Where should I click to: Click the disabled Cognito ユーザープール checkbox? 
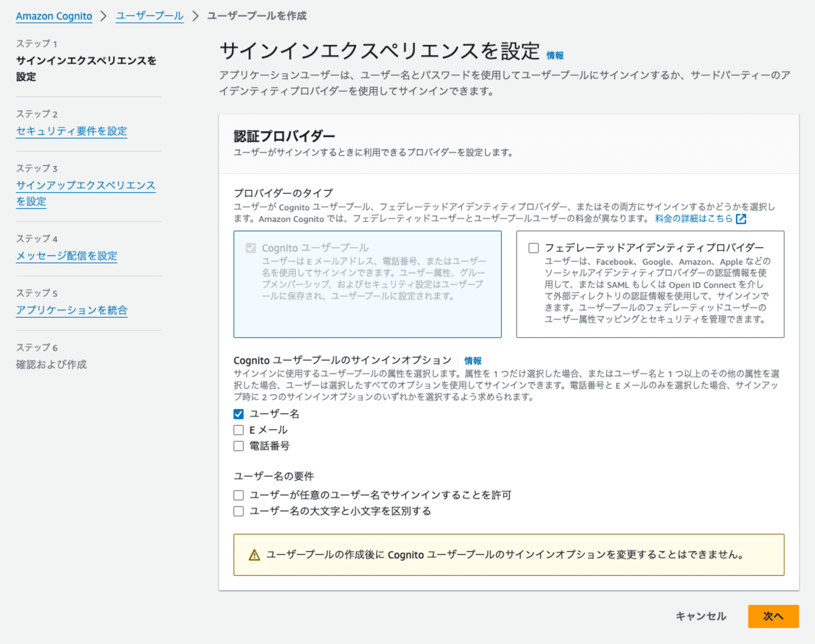coord(251,248)
